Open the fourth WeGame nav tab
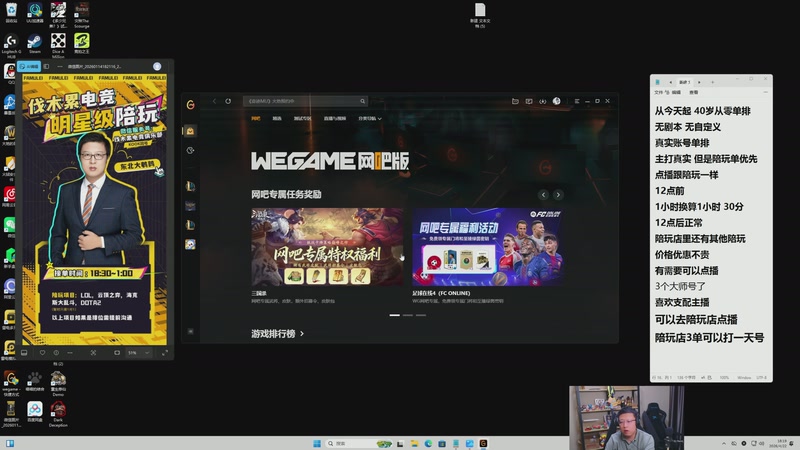Viewport: 800px width, 450px height. (x=335, y=118)
